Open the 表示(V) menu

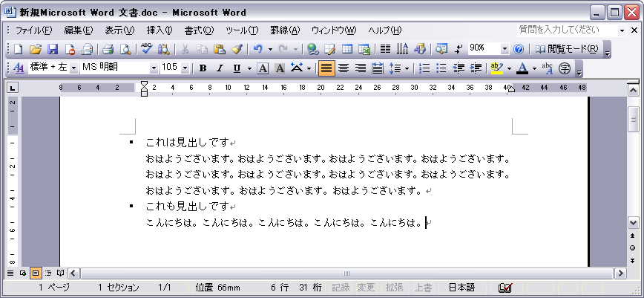pyautogui.click(x=119, y=30)
